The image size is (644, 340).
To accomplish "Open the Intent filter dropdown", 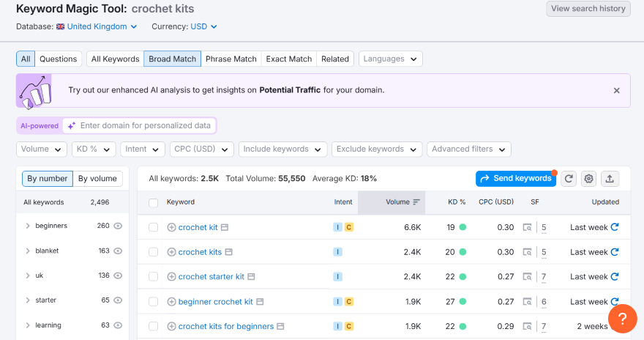I will pyautogui.click(x=143, y=149).
